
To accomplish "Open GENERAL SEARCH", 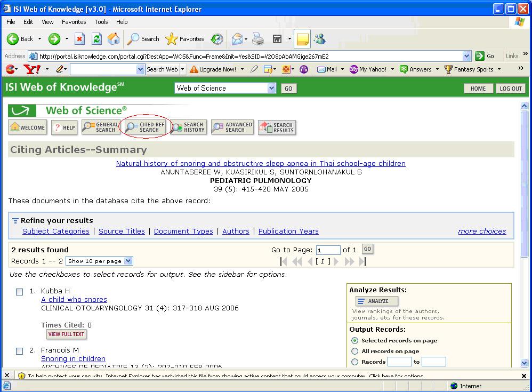I will (100, 127).
